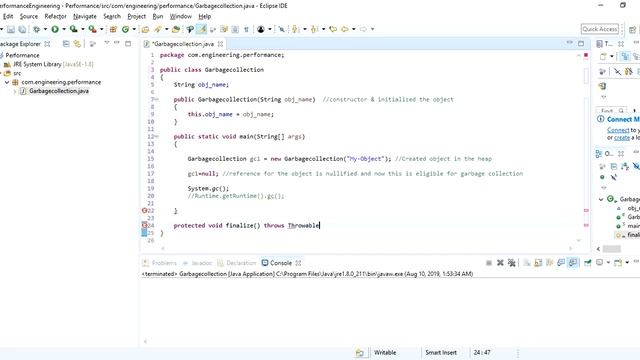Click the create link in the Mylyn panel

(x=622, y=138)
